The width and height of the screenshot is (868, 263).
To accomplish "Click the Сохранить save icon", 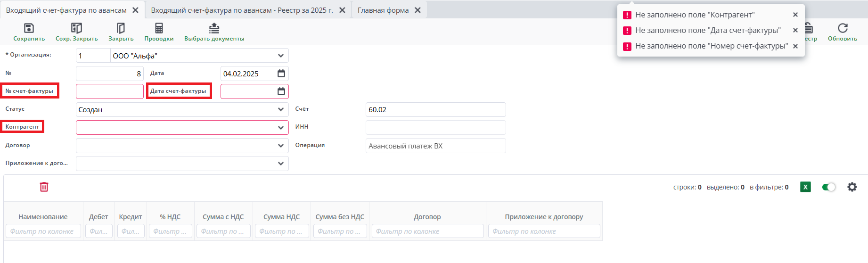I will [29, 29].
